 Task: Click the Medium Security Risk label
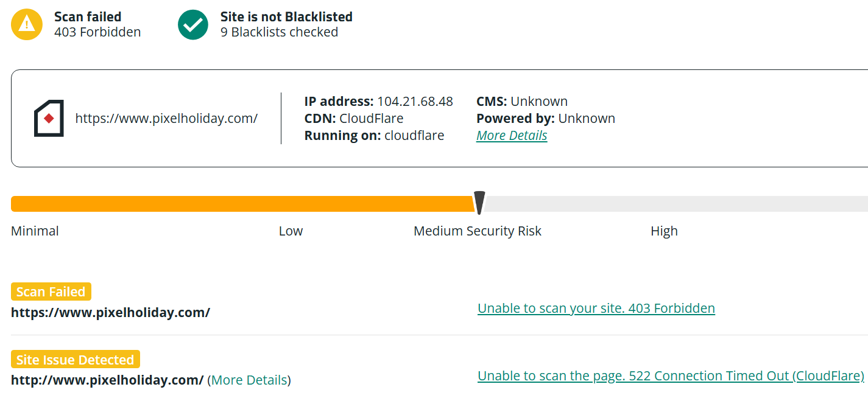click(x=478, y=231)
